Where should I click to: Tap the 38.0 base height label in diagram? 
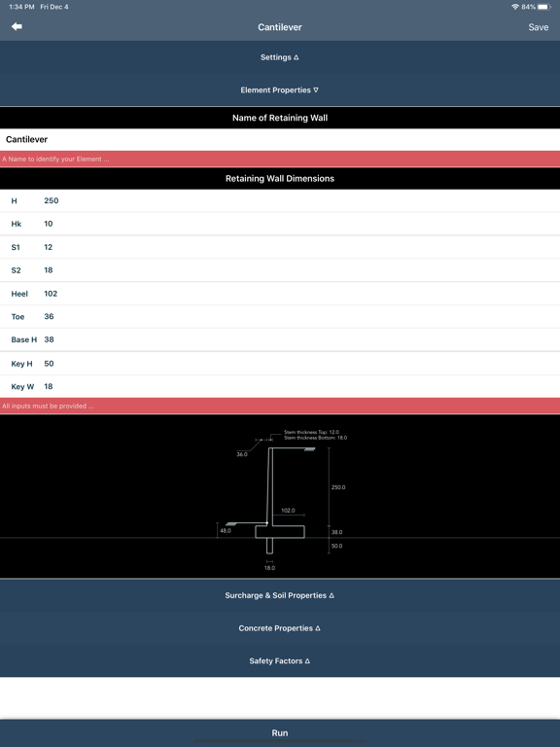click(337, 532)
